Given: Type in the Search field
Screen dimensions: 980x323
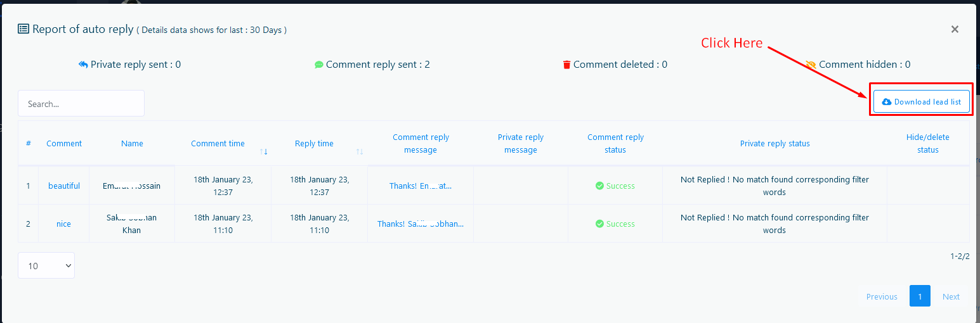Looking at the screenshot, I should click(81, 104).
